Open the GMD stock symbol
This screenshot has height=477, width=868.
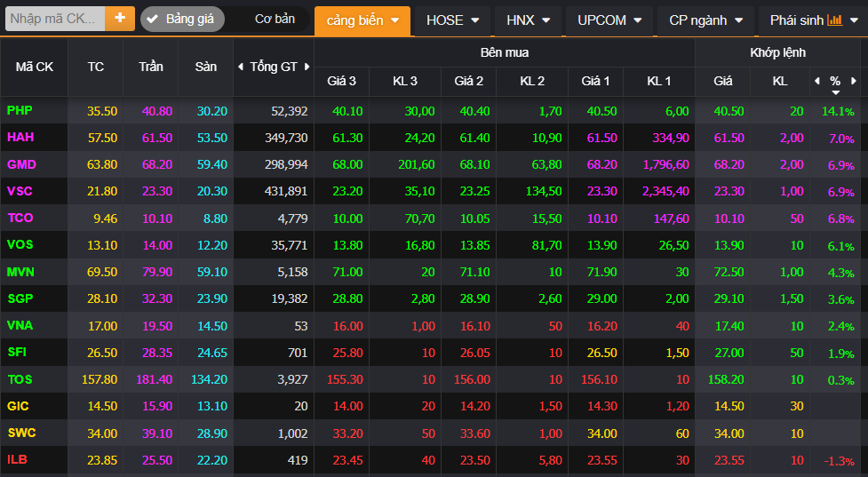[x=20, y=165]
